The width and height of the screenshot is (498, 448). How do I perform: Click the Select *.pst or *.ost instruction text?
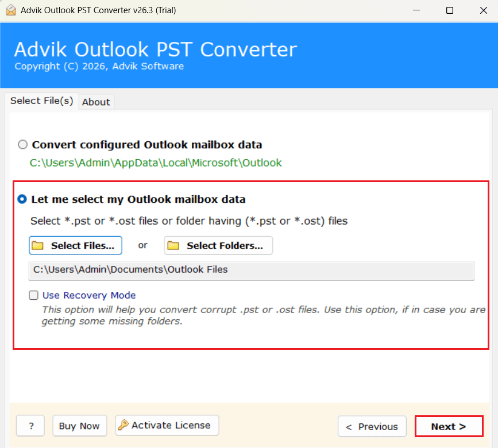pos(189,221)
